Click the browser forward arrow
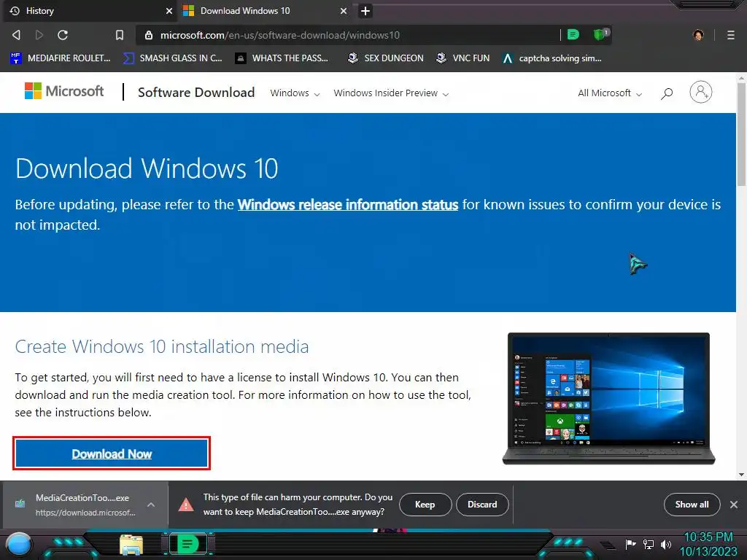747x560 pixels. [x=39, y=35]
